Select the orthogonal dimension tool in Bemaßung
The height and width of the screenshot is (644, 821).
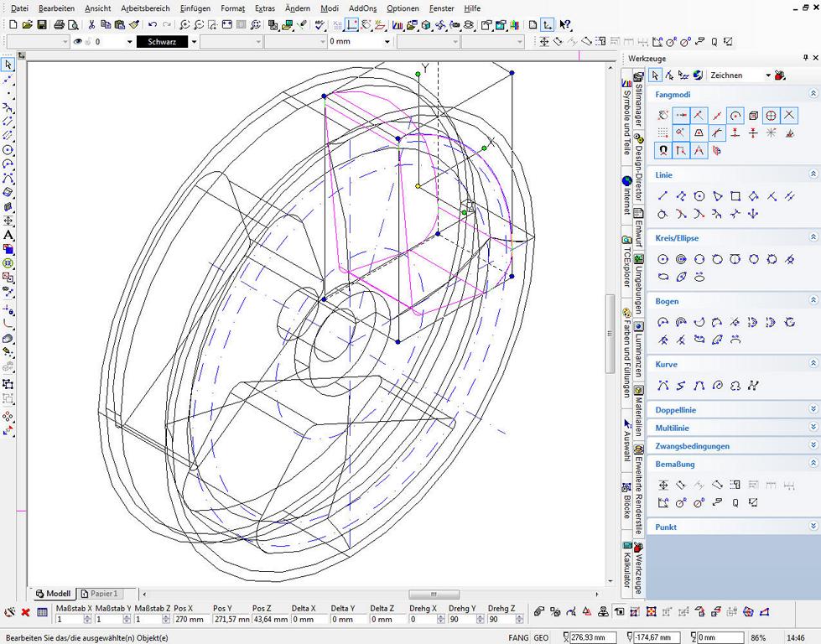[x=663, y=486]
